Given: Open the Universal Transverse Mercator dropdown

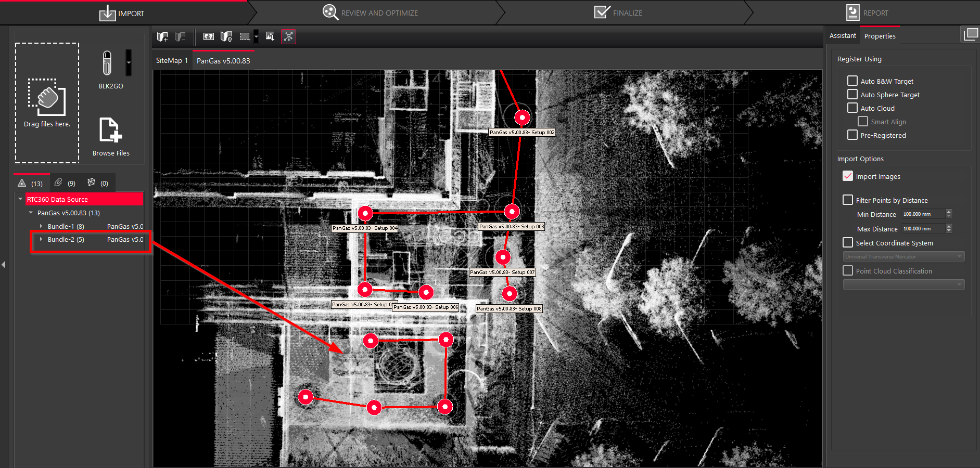Looking at the screenshot, I should click(903, 256).
